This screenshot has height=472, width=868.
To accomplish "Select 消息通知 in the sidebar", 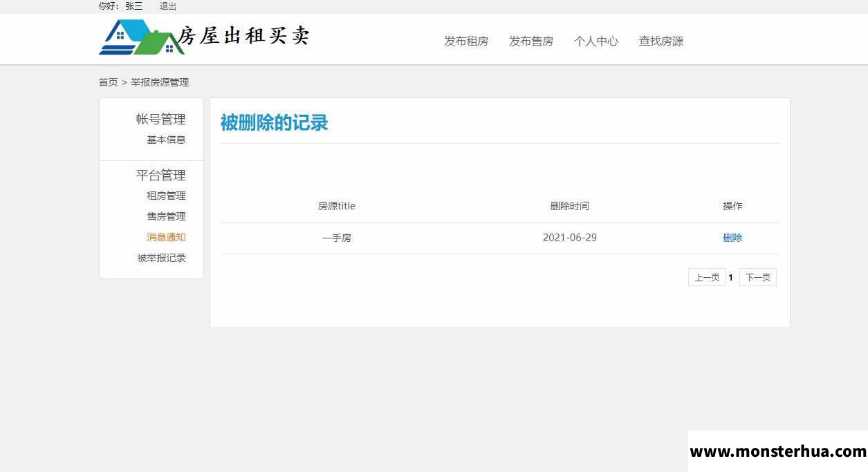I will pyautogui.click(x=166, y=237).
